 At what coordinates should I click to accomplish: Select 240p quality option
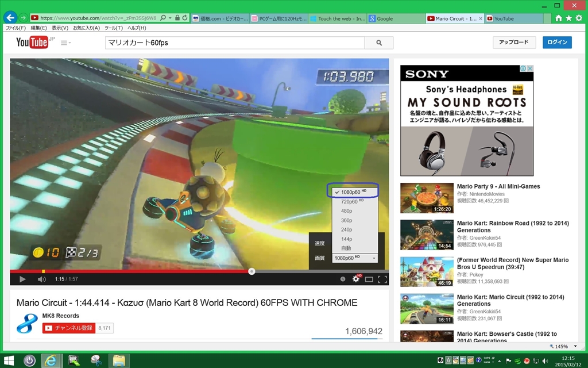tap(355, 230)
